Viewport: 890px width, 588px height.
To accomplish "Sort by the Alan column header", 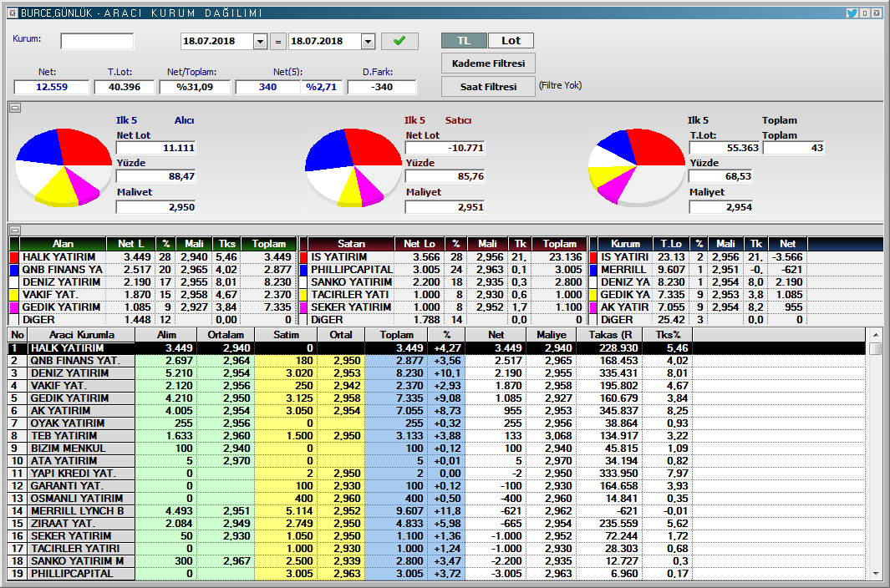I will 63,244.
